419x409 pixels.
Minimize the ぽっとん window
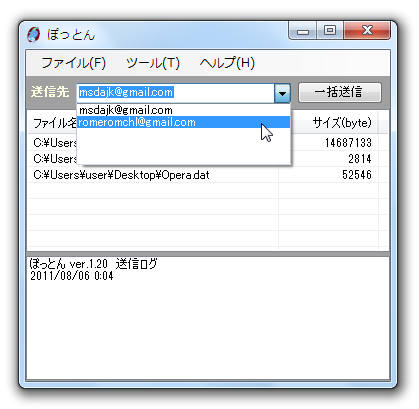pyautogui.click(x=303, y=31)
